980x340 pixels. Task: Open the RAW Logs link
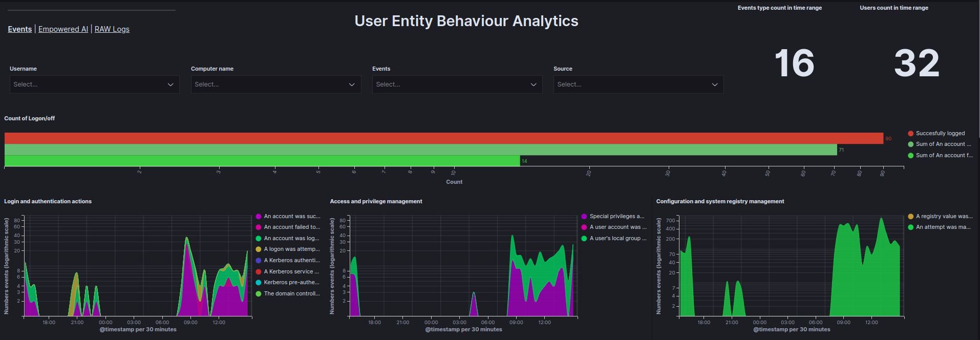(112, 29)
